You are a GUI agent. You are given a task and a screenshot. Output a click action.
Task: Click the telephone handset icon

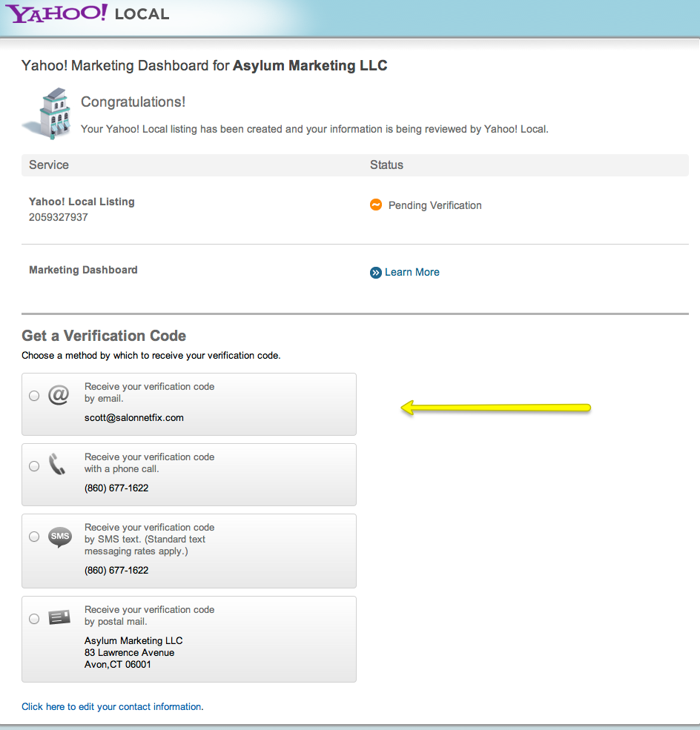58,465
